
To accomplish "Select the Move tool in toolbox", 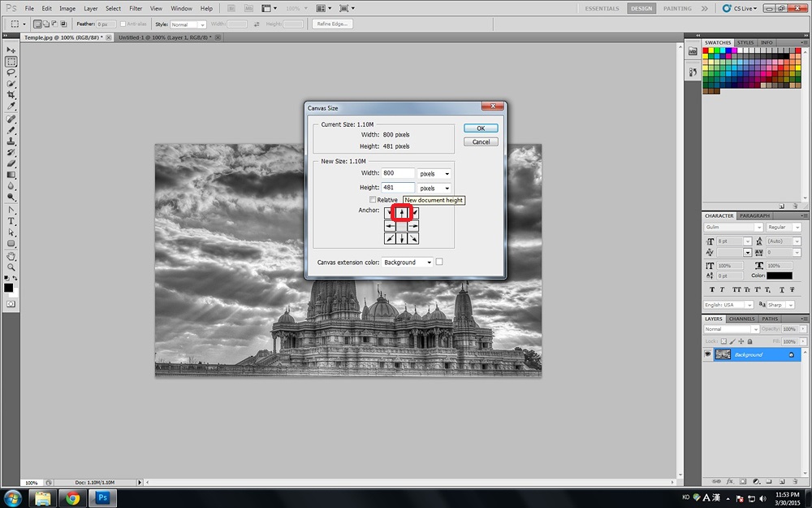I will point(11,50).
